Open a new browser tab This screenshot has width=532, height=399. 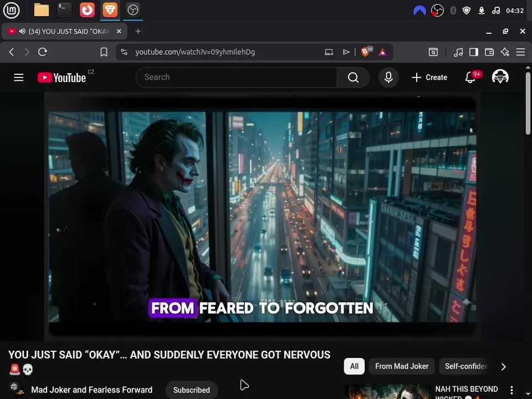coord(138,31)
